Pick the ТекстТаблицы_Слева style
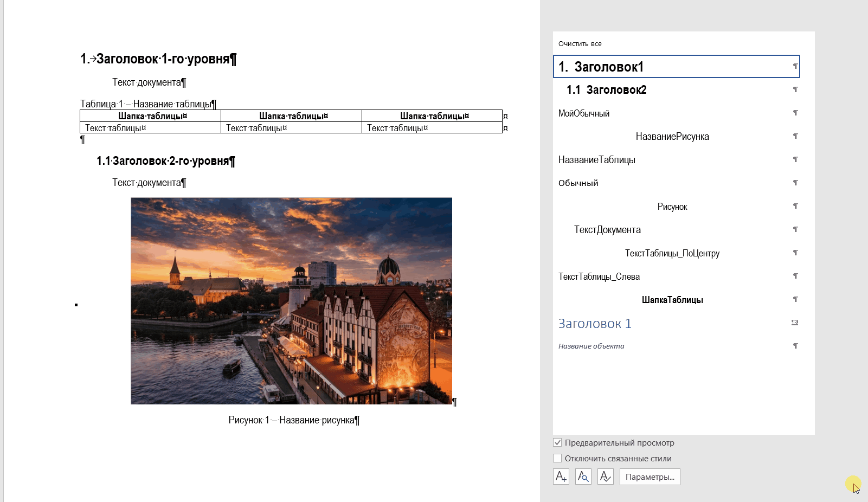 tap(676, 276)
